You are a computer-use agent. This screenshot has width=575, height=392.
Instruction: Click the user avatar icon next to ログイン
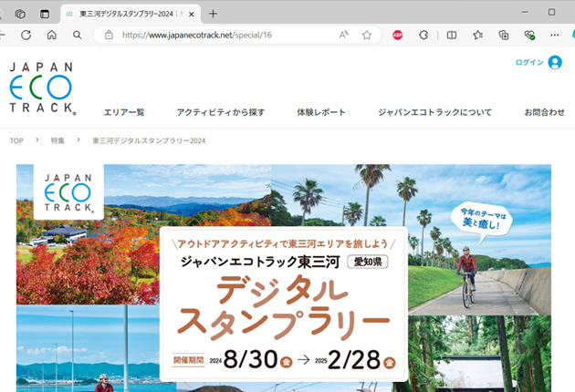click(x=555, y=62)
